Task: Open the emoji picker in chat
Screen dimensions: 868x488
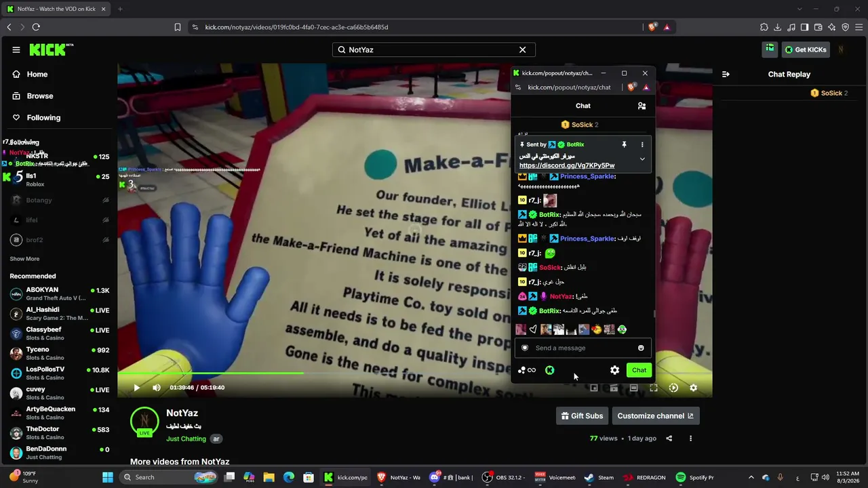Action: [x=641, y=348]
